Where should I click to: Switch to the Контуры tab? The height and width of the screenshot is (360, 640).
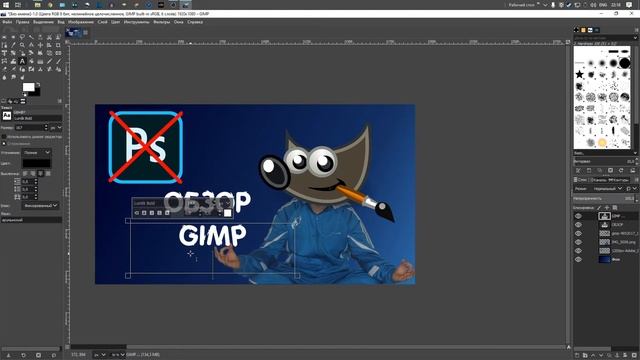point(619,180)
